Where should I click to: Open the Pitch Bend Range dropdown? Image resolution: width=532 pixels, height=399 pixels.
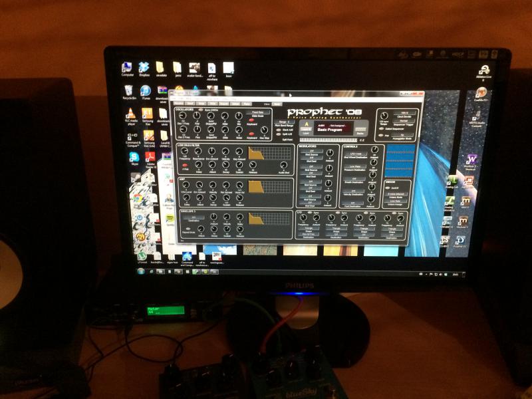tap(285, 122)
